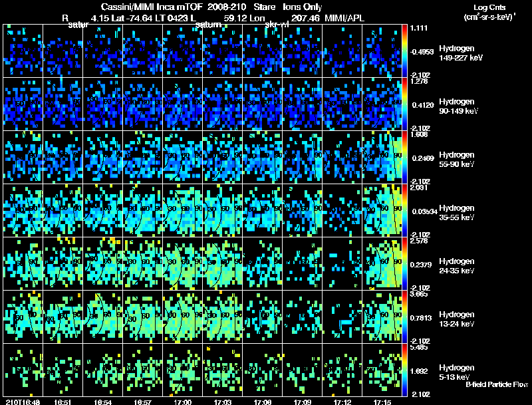Click the Hydrogen 35-55 keV row label
Screen dimensions: 532x405
pyautogui.click(x=457, y=213)
